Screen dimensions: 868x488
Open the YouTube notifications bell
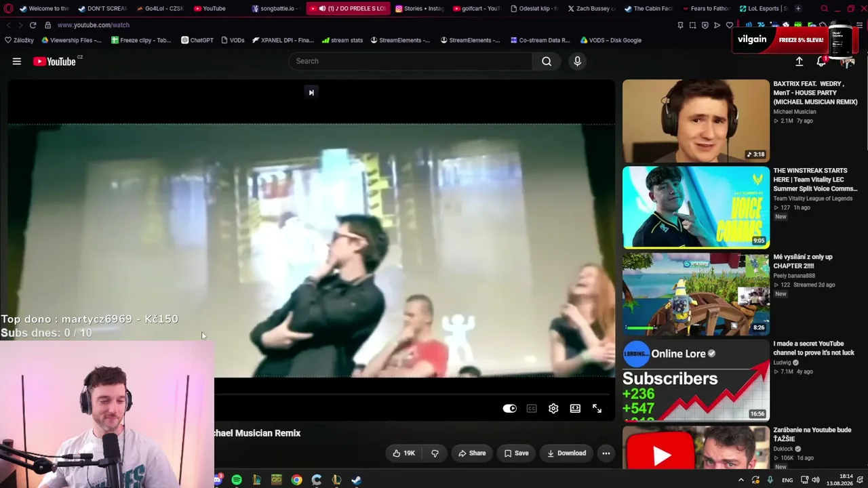point(821,61)
